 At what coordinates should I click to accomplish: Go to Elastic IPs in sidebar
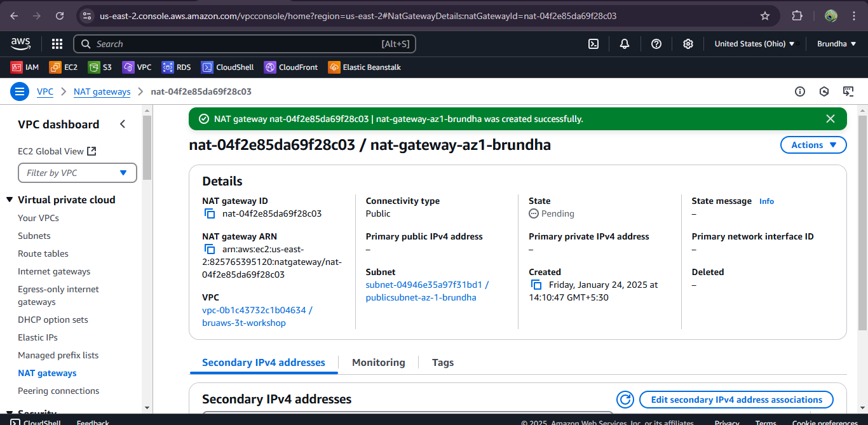(x=37, y=337)
